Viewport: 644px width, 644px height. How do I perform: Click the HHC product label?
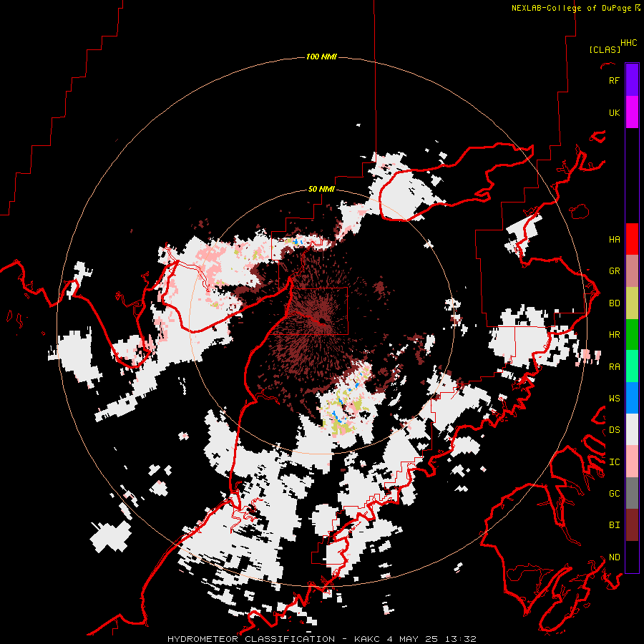[628, 43]
